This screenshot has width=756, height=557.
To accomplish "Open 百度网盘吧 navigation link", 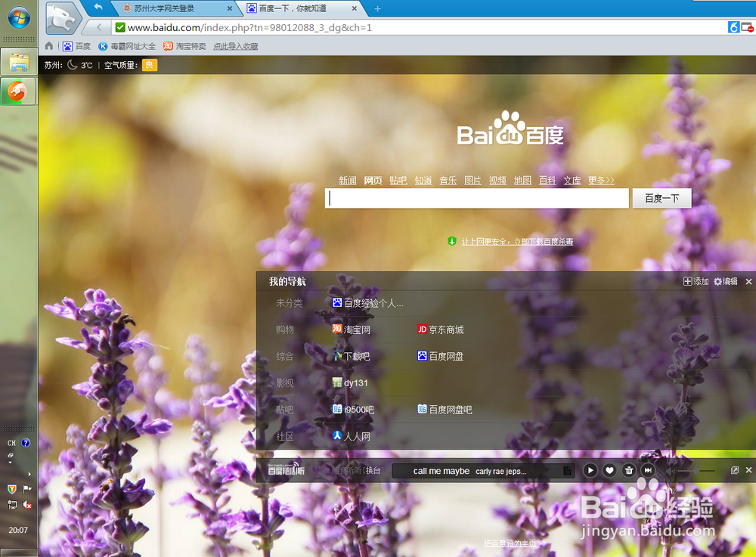I will [445, 410].
